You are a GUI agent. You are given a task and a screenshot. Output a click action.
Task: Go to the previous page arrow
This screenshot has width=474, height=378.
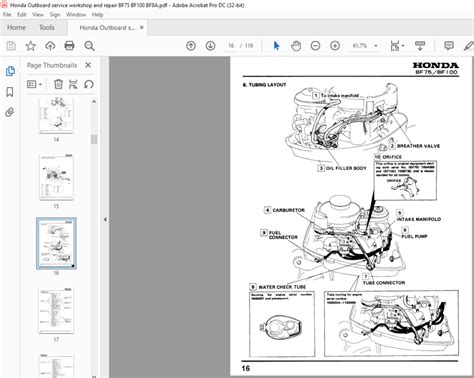pyautogui.click(x=191, y=46)
